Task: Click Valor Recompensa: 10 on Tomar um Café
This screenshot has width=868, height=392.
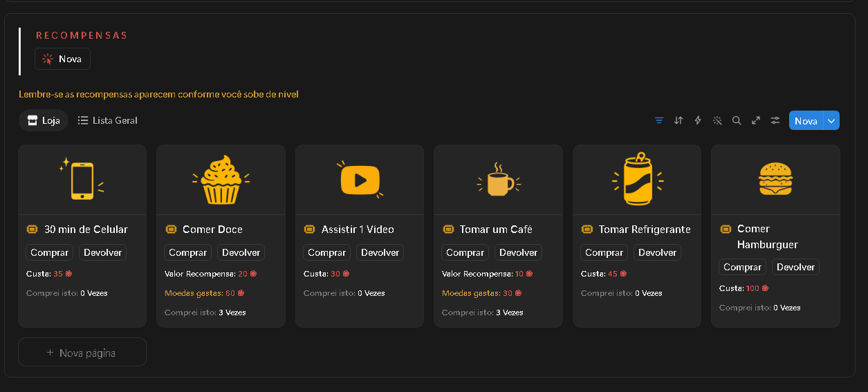Action: (488, 274)
